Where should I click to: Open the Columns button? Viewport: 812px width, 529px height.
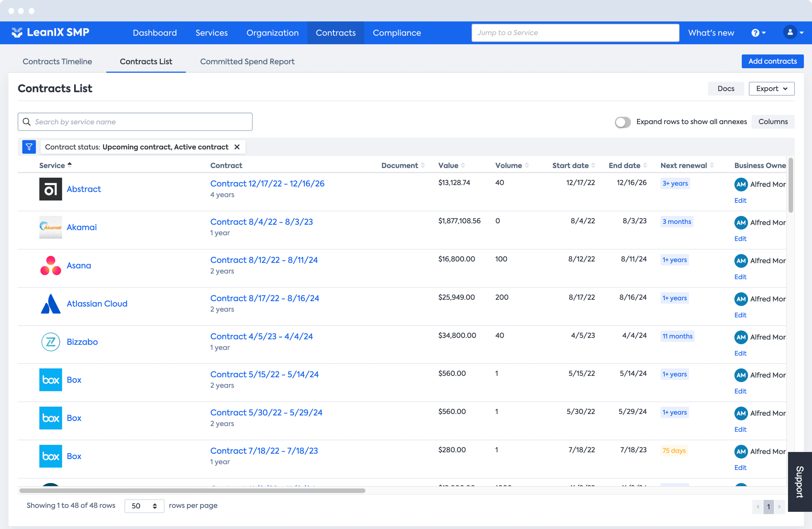click(x=773, y=122)
